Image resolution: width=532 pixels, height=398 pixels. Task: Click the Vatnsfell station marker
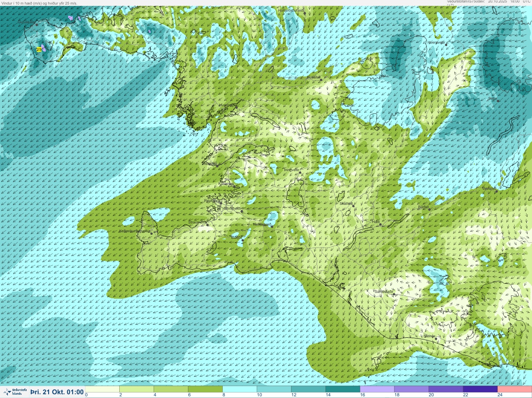496,191
